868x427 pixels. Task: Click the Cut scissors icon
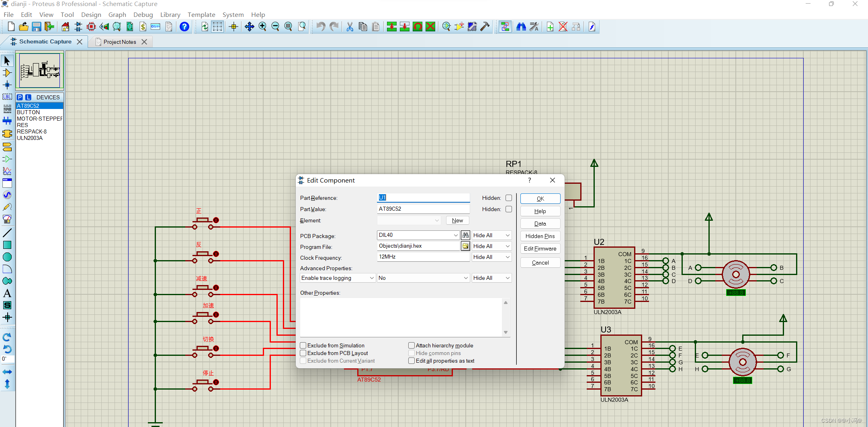pos(350,27)
